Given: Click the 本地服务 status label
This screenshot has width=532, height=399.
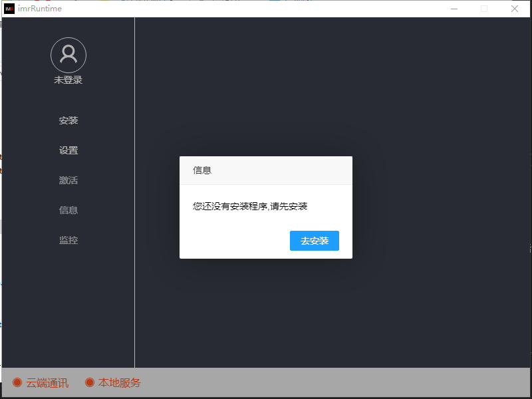Looking at the screenshot, I should pos(120,383).
